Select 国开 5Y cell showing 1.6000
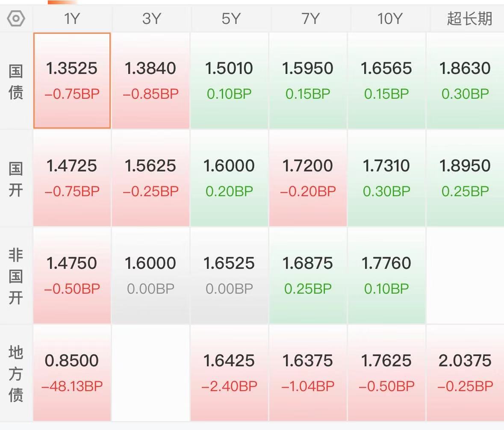The height and width of the screenshot is (430, 504). (x=229, y=178)
